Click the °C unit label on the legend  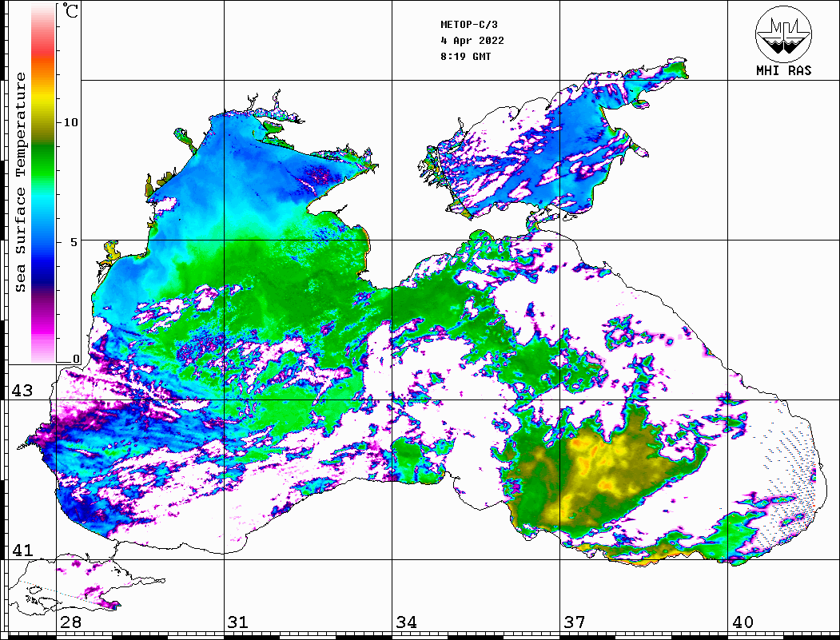point(70,10)
